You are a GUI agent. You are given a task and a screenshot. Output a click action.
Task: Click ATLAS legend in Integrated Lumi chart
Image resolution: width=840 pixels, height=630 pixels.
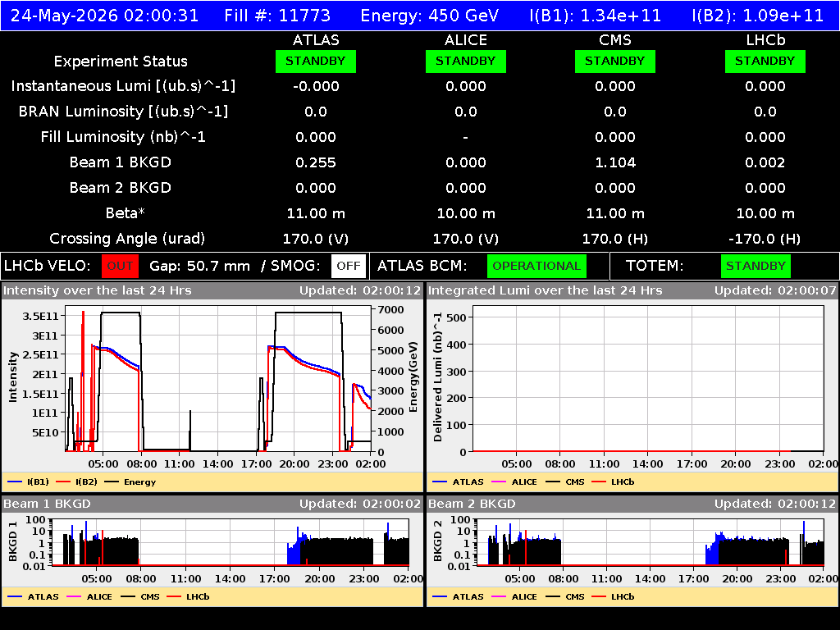(x=458, y=482)
